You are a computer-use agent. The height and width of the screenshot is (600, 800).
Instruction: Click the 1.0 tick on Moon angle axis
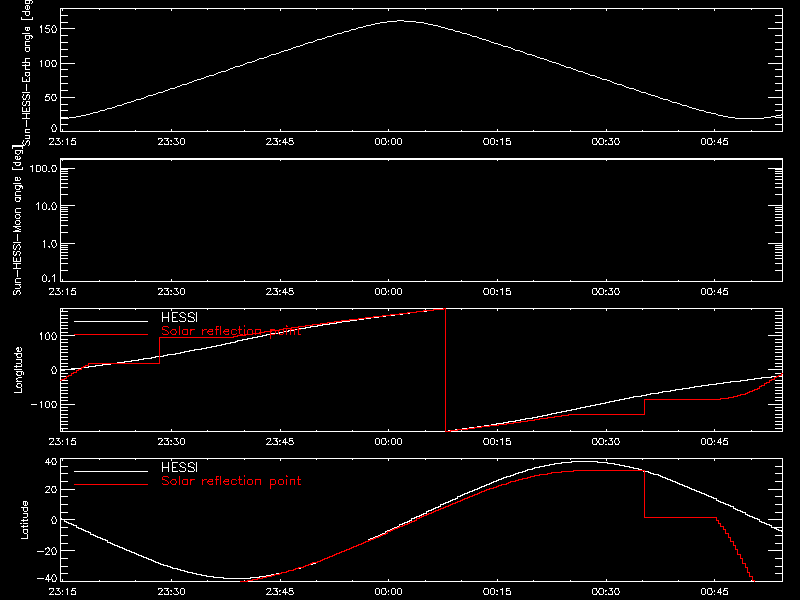pos(49,244)
